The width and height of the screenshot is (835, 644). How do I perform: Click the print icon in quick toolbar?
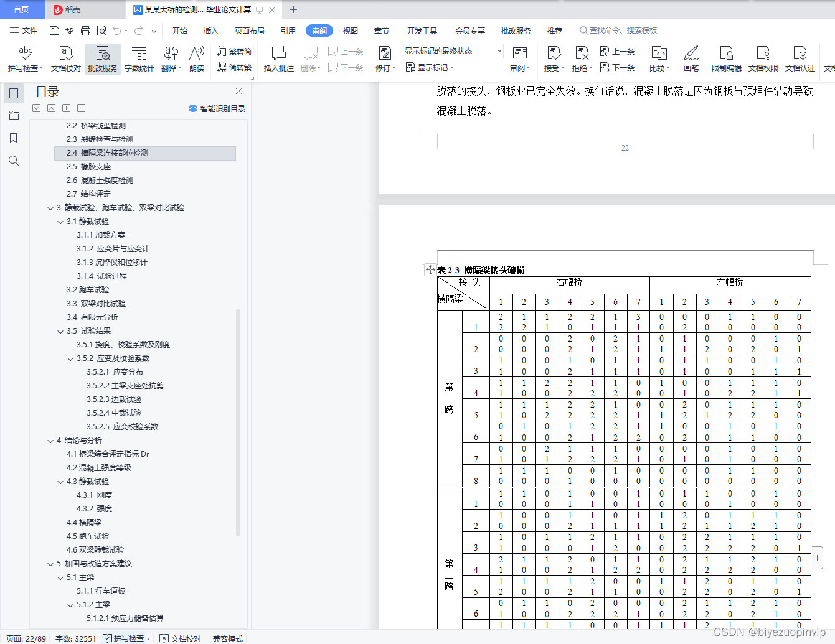tap(86, 30)
